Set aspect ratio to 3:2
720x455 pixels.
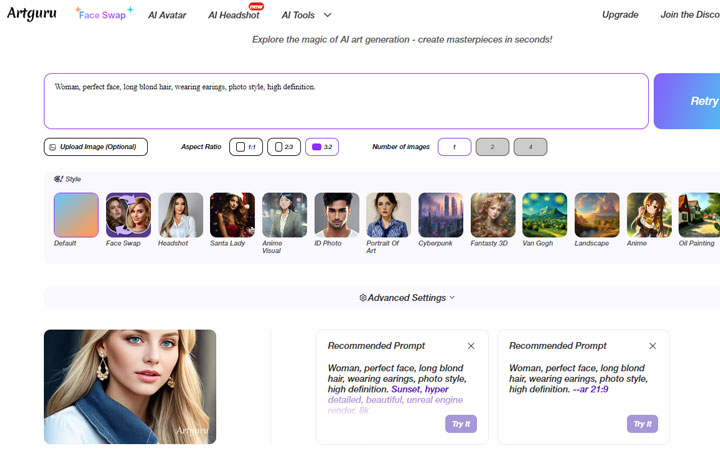click(322, 147)
